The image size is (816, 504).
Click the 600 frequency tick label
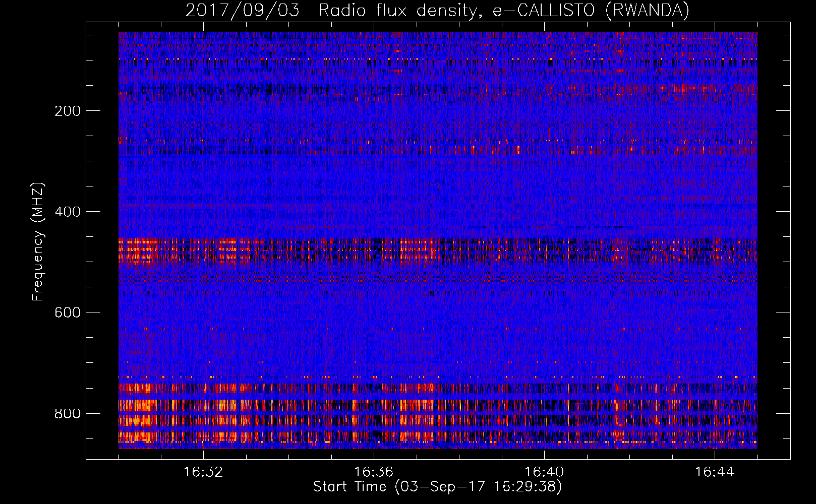(67, 312)
